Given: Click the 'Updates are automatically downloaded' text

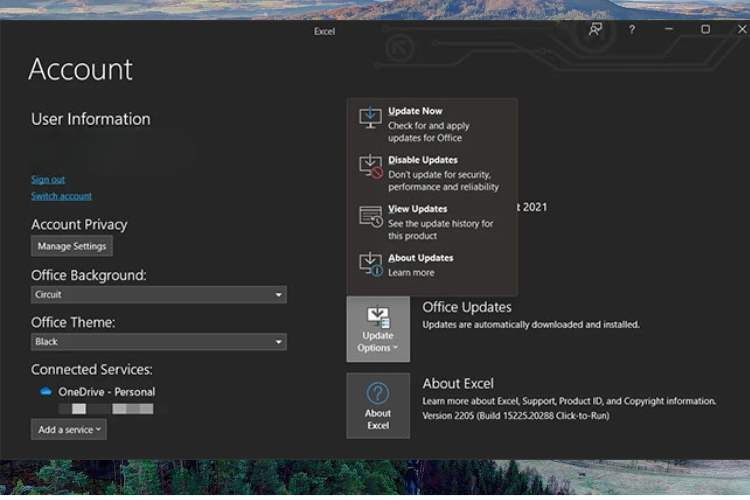Looking at the screenshot, I should click(530, 324).
